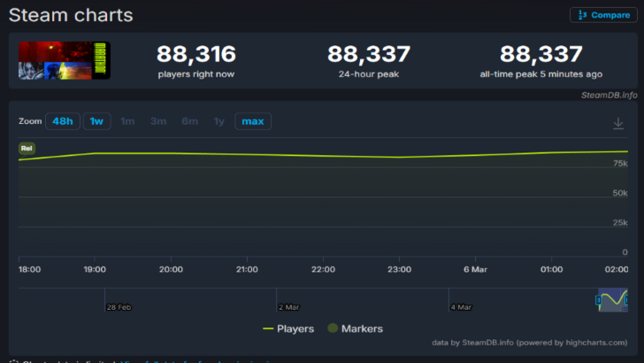Click the 21:00 x-axis label

pos(247,270)
